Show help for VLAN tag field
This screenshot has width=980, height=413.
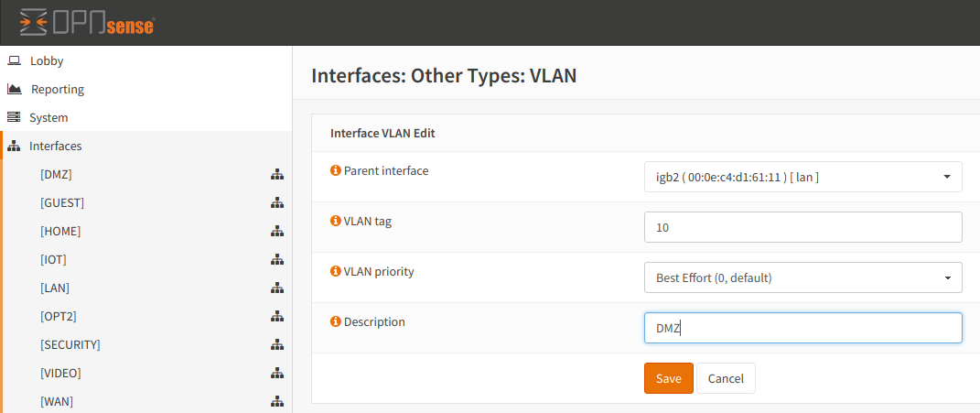(x=335, y=222)
